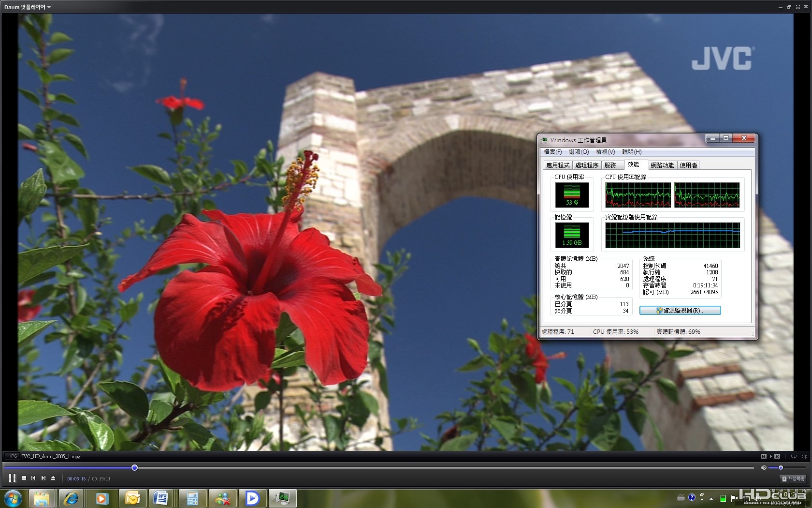Click the video seek bar handle
The width and height of the screenshot is (812, 508).
[x=134, y=467]
